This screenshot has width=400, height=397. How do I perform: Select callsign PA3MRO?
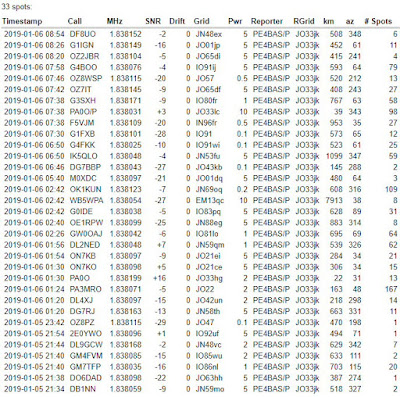tap(85, 289)
